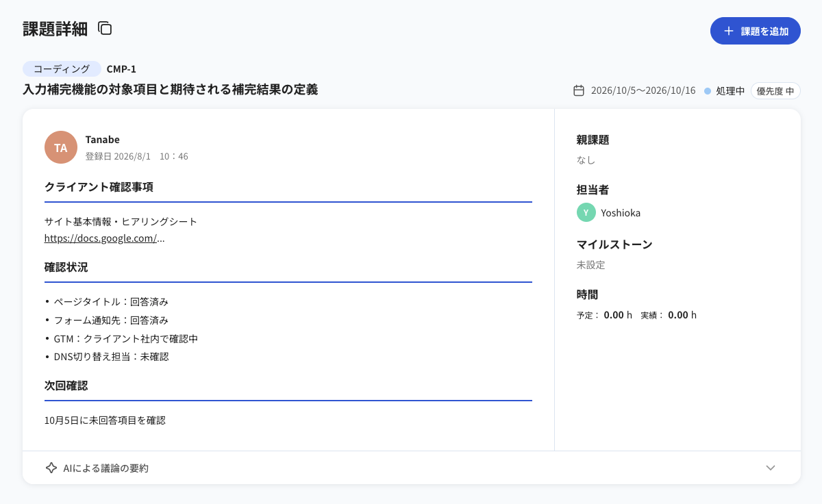The width and height of the screenshot is (822, 504).
Task: Click the calendar icon next to dates
Action: [579, 90]
